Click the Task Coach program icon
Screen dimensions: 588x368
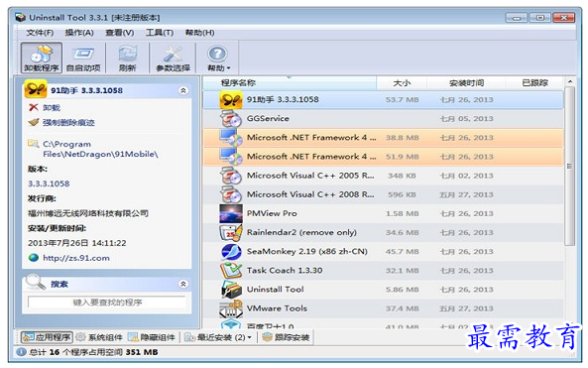(231, 271)
